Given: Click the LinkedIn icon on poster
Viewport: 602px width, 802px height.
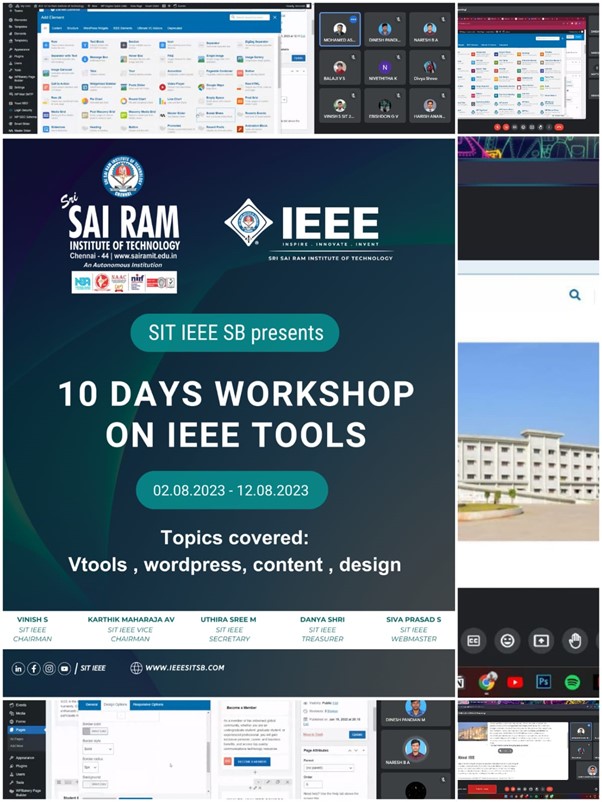Looking at the screenshot, I should (x=19, y=668).
